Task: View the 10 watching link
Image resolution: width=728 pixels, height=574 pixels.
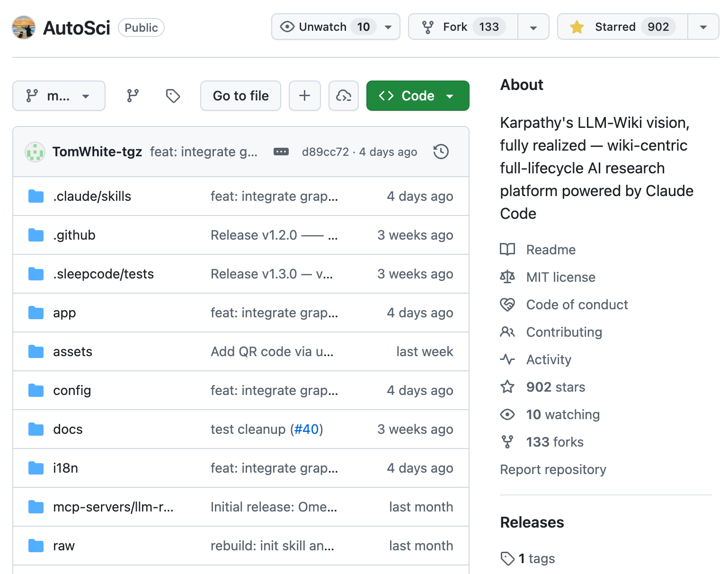Action: [x=563, y=414]
